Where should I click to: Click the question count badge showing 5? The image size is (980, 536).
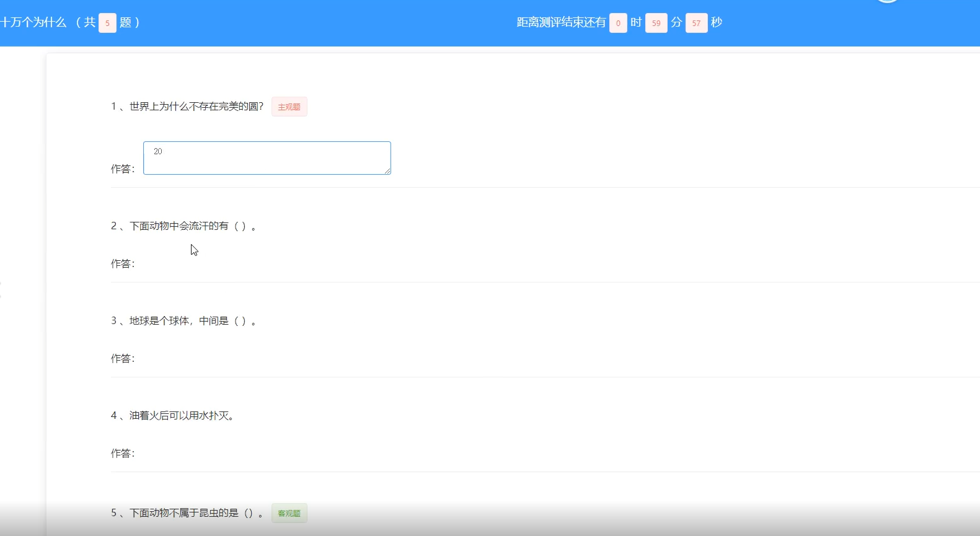click(107, 23)
